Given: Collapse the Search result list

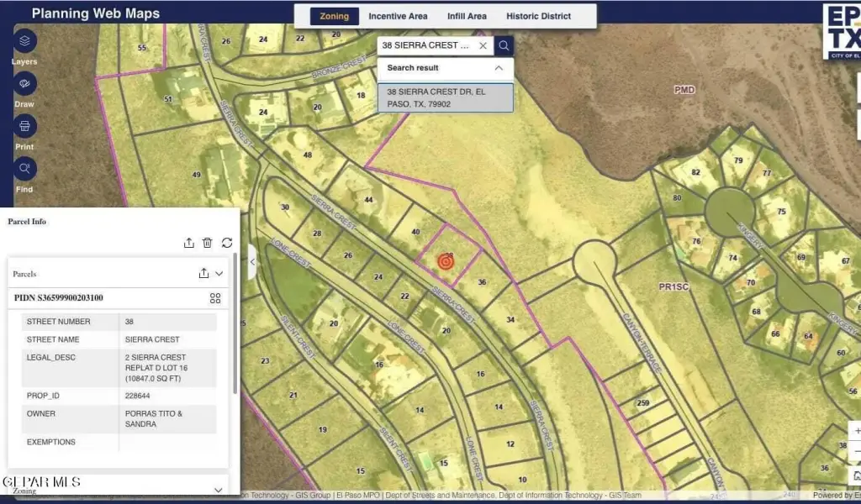Looking at the screenshot, I should tap(499, 68).
